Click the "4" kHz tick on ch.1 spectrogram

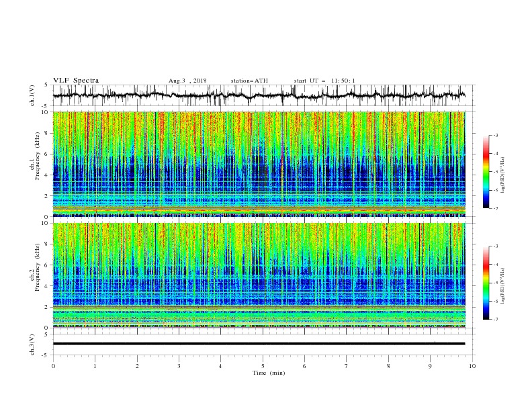pos(47,175)
